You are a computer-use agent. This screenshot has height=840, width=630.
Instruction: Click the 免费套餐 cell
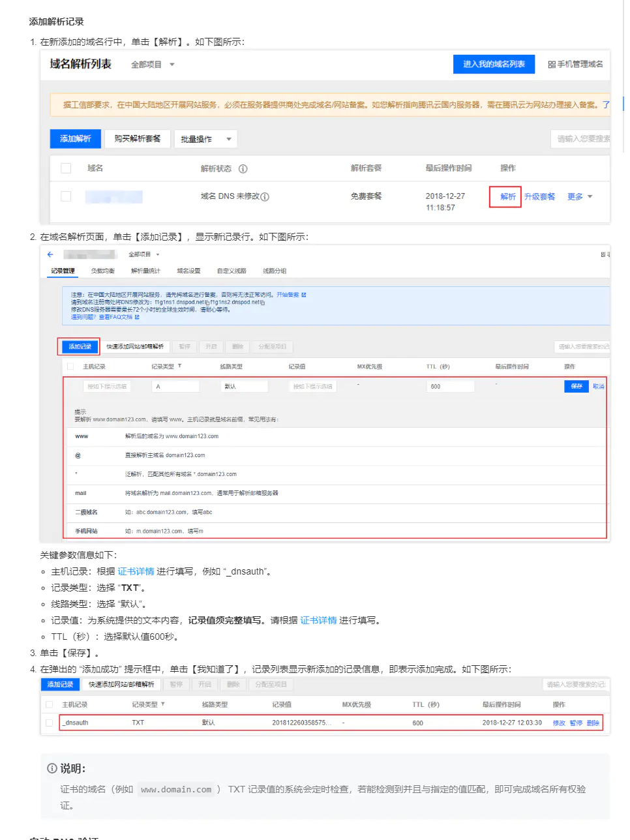(366, 196)
